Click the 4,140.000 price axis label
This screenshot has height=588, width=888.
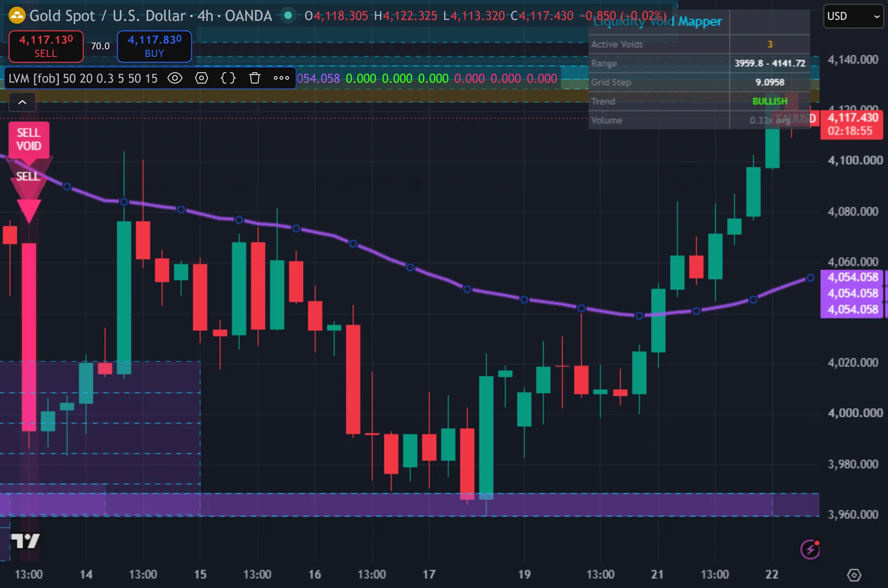coord(852,60)
